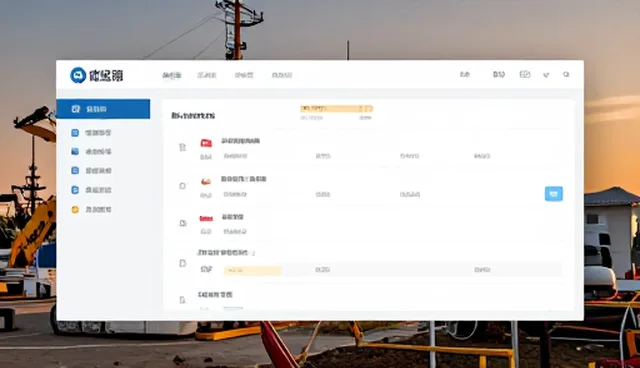
Task: Tick the checkbox beside the orange swoosh row
Action: click(182, 186)
